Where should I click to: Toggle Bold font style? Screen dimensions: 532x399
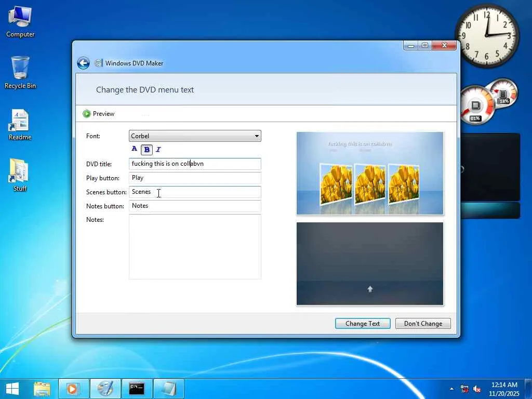(147, 149)
